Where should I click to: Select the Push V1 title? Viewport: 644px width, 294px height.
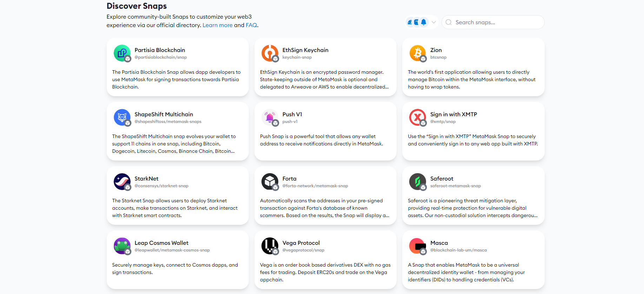tap(292, 114)
